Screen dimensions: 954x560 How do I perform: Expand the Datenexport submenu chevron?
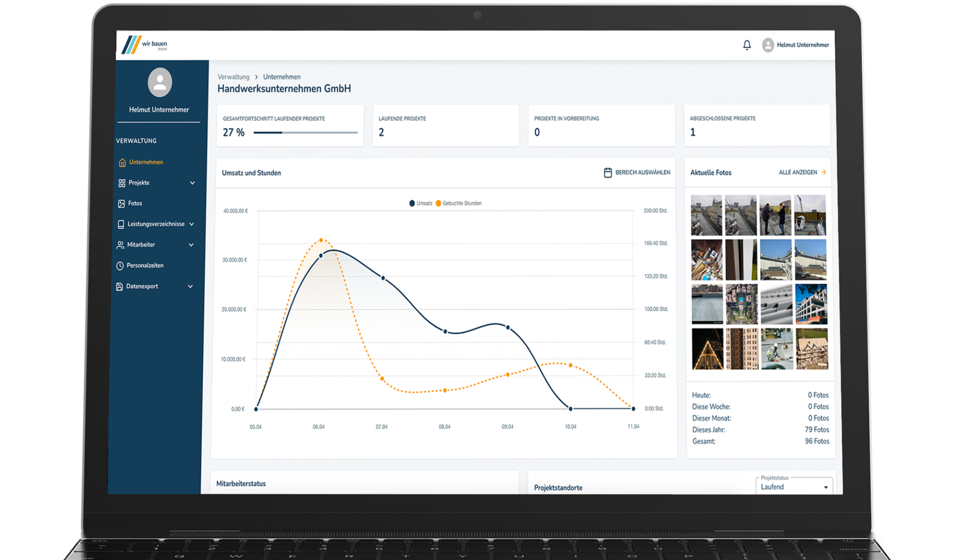[190, 286]
